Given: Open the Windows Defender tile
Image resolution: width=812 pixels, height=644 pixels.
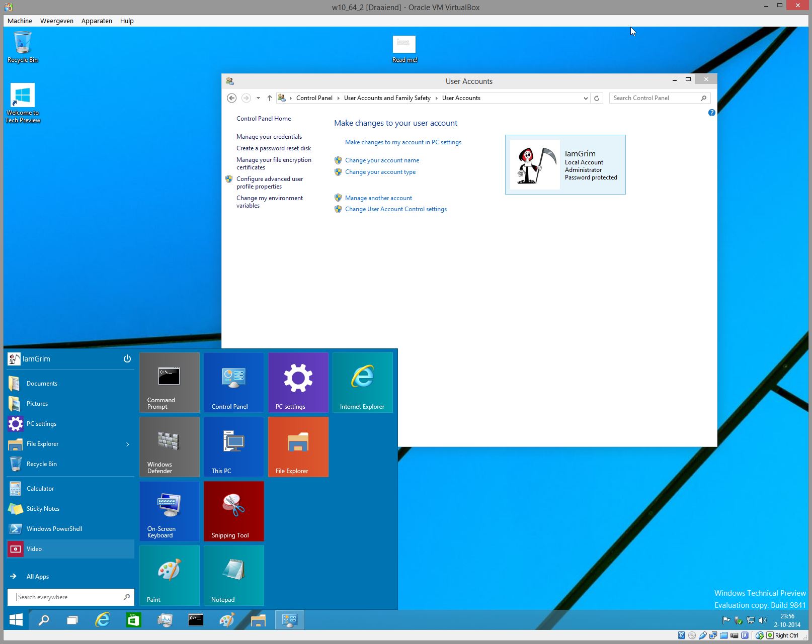Looking at the screenshot, I should pos(170,447).
